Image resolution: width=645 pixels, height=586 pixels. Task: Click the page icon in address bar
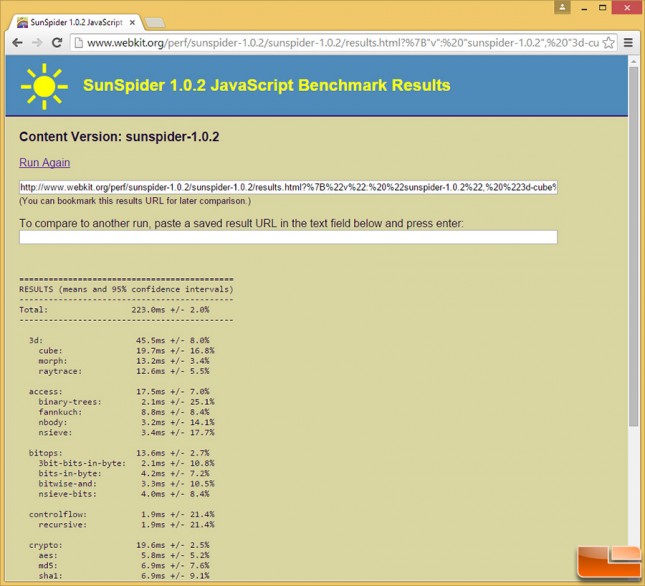coord(79,43)
